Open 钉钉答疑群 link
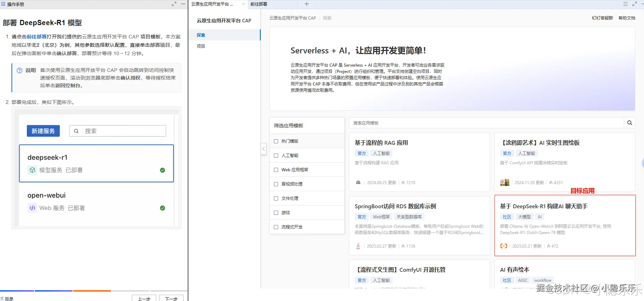The height and width of the screenshot is (301, 644). coord(602,18)
